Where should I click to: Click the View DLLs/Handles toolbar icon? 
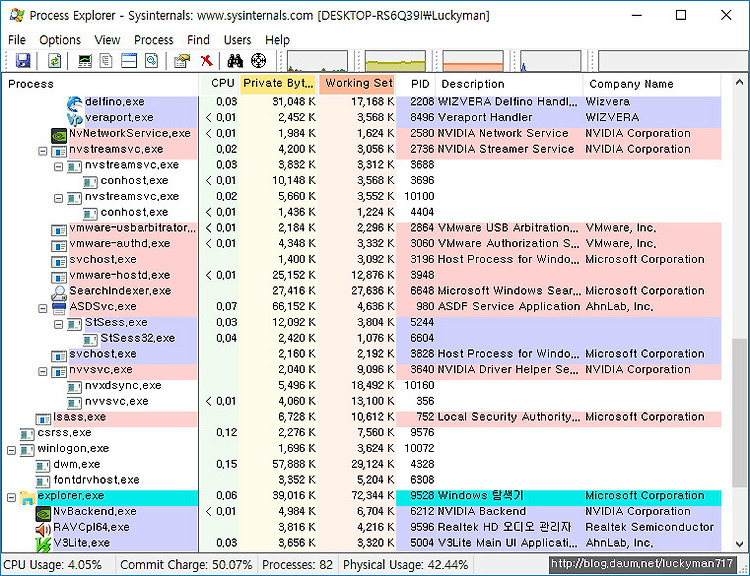152,61
